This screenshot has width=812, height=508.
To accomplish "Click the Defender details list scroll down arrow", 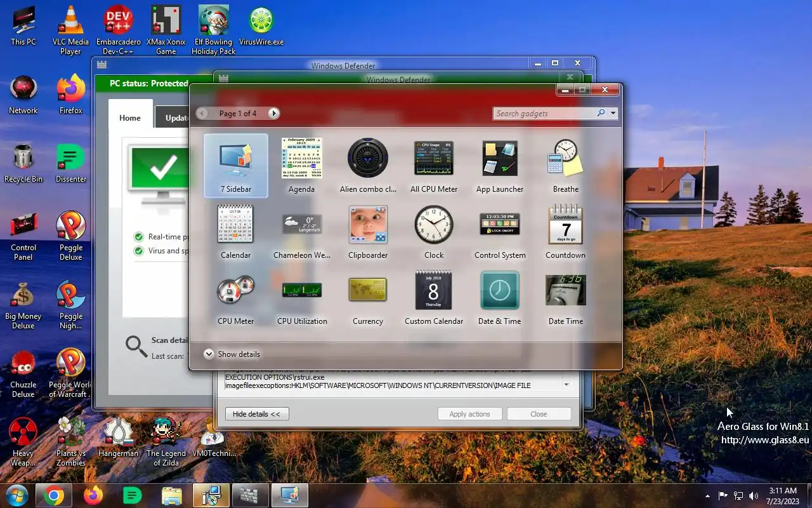I will pos(566,385).
